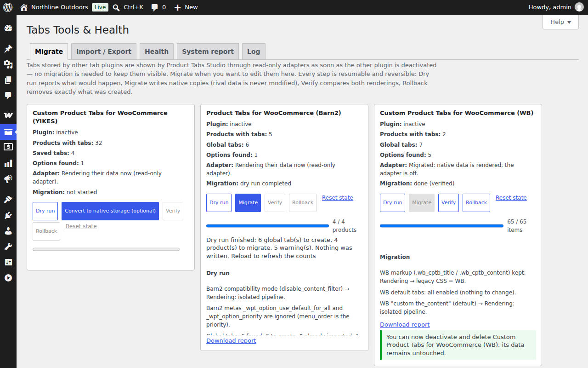
Task: Click the WB 65 / 65 items progress bar
Action: 441,226
